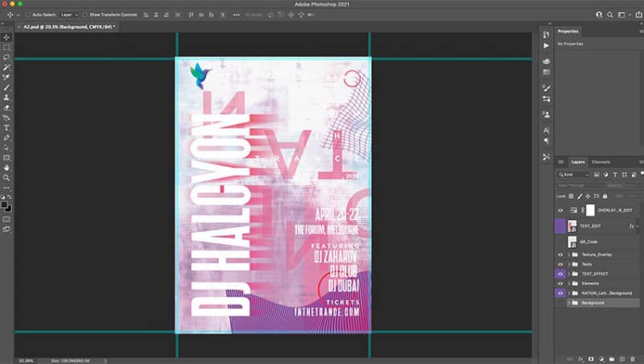Select the QR_Code layer thumbnail
This screenshot has height=364, width=644.
click(x=572, y=242)
